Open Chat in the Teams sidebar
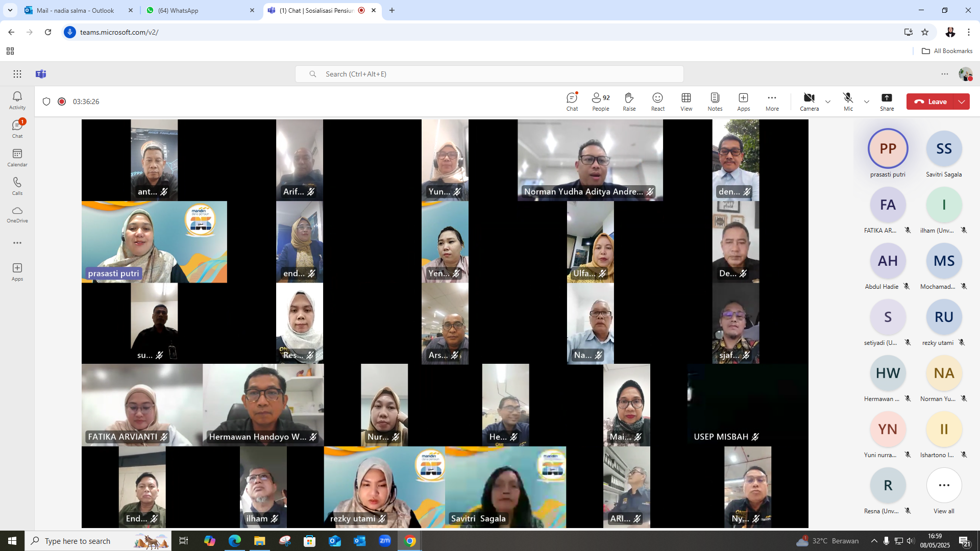This screenshot has height=551, width=980. [x=17, y=129]
